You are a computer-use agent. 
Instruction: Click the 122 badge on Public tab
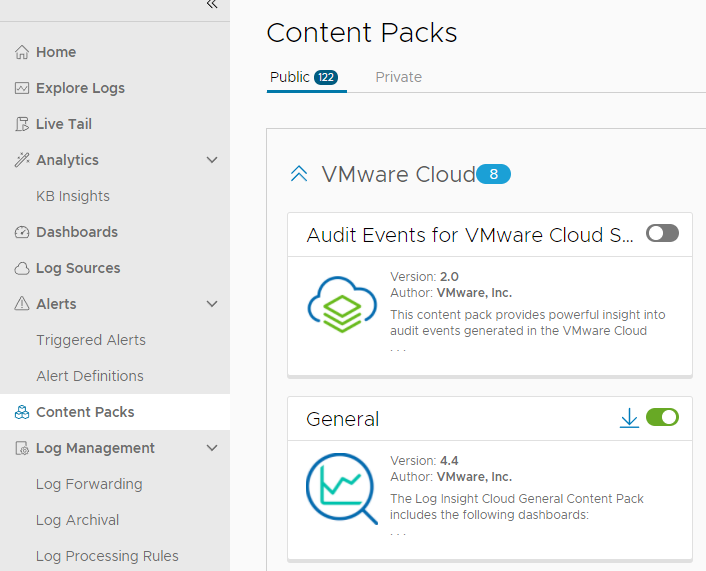tap(326, 77)
